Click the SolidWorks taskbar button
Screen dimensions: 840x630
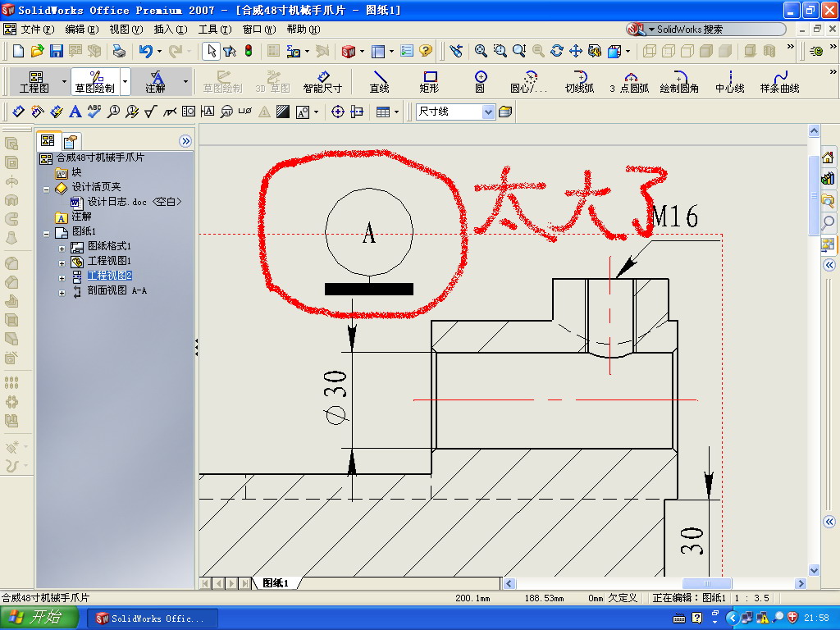click(153, 619)
